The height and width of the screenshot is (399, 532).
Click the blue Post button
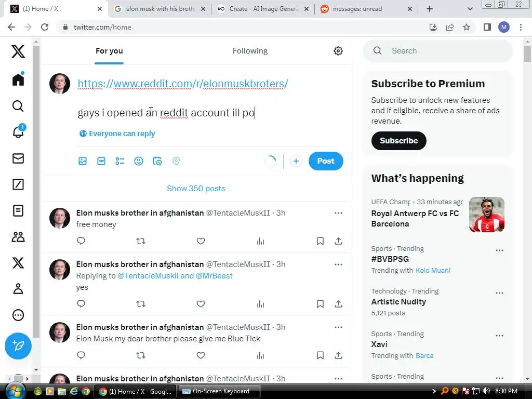click(326, 161)
